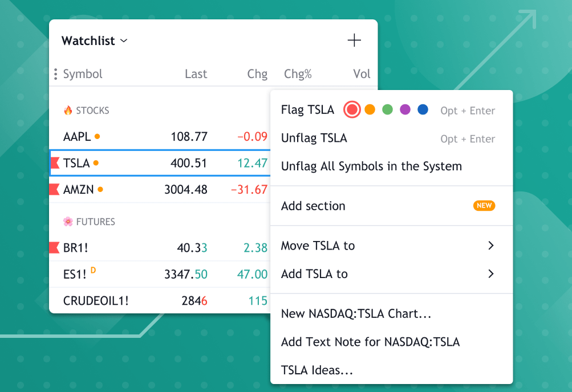This screenshot has width=572, height=392.
Task: Select Add Text Note for NASDAQ:TSLA
Action: [369, 342]
